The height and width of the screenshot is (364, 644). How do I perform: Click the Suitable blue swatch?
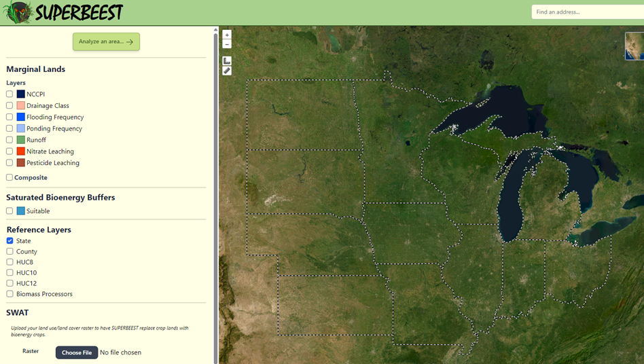[x=21, y=211]
